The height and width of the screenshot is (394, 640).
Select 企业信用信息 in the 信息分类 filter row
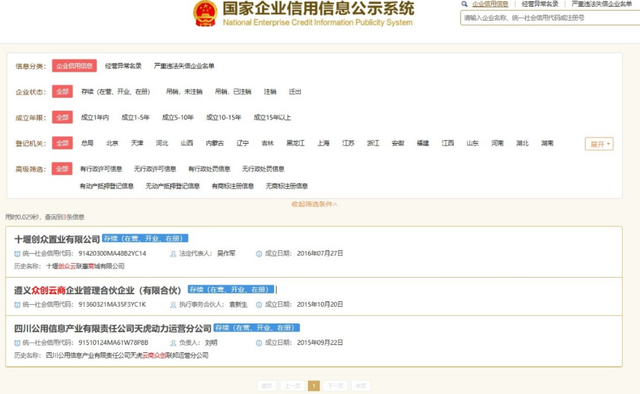(x=74, y=66)
